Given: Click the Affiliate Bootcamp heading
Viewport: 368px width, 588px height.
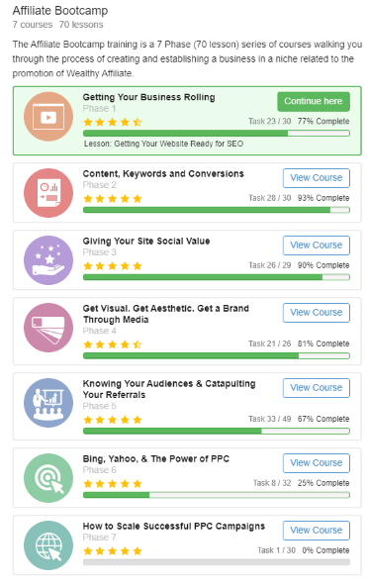Looking at the screenshot, I should point(60,11).
